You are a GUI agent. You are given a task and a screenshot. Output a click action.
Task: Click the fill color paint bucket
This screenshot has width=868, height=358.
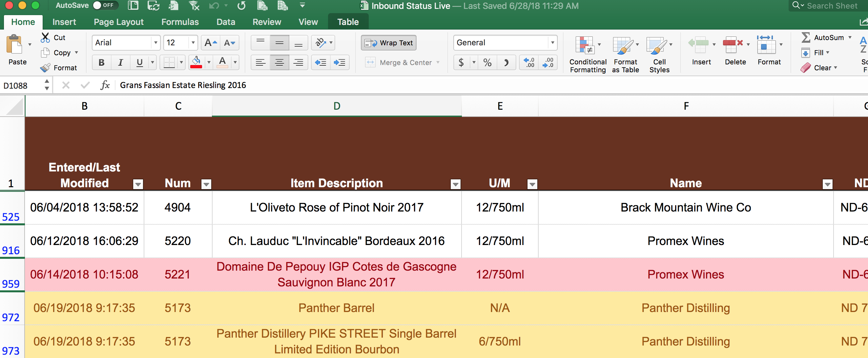(x=196, y=61)
